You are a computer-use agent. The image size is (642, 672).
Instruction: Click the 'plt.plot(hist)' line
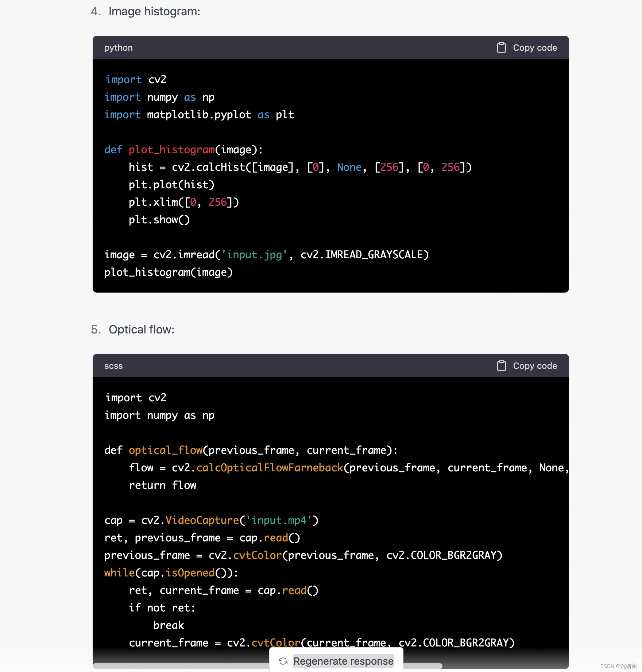(171, 185)
